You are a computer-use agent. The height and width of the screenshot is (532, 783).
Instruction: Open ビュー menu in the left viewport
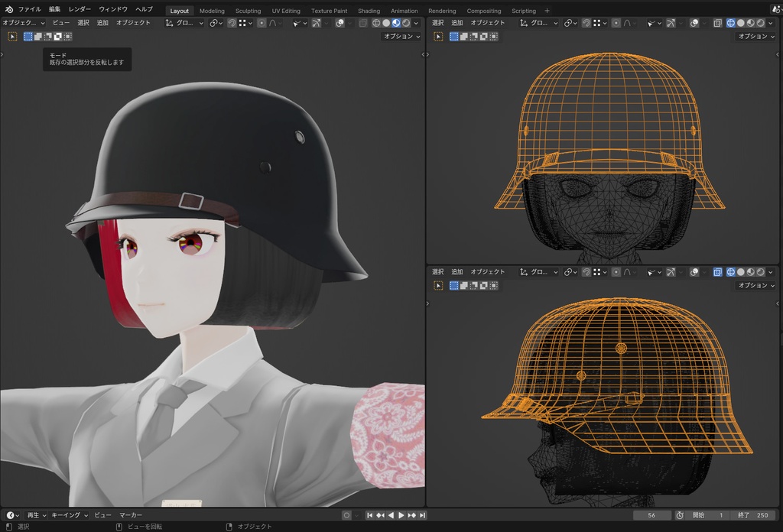pyautogui.click(x=61, y=23)
